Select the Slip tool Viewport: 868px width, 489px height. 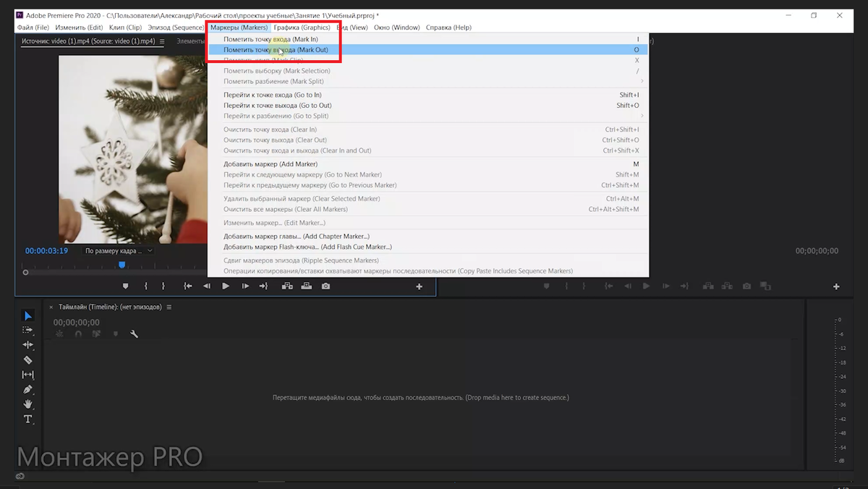pos(28,375)
